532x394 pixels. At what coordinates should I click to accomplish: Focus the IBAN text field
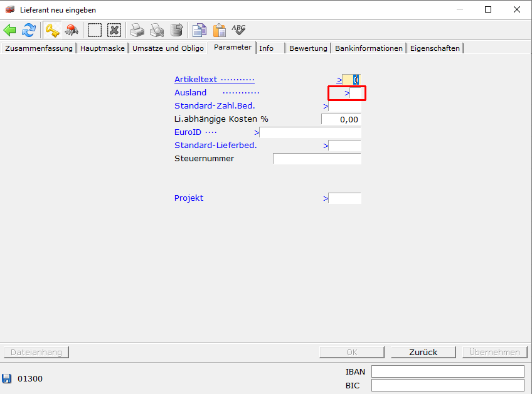tap(447, 371)
